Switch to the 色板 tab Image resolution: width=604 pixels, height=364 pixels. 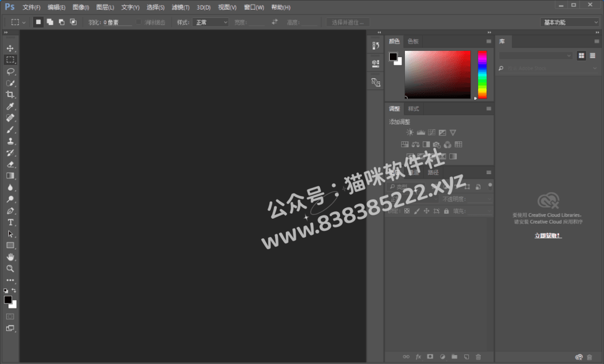[413, 41]
